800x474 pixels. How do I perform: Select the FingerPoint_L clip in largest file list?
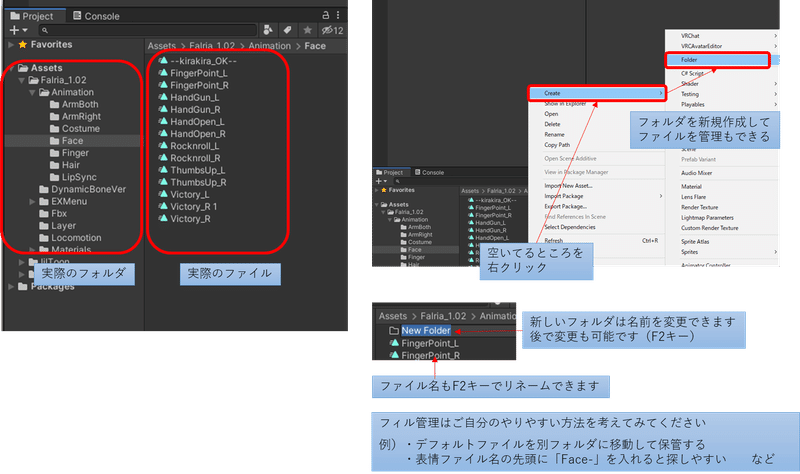point(193,73)
